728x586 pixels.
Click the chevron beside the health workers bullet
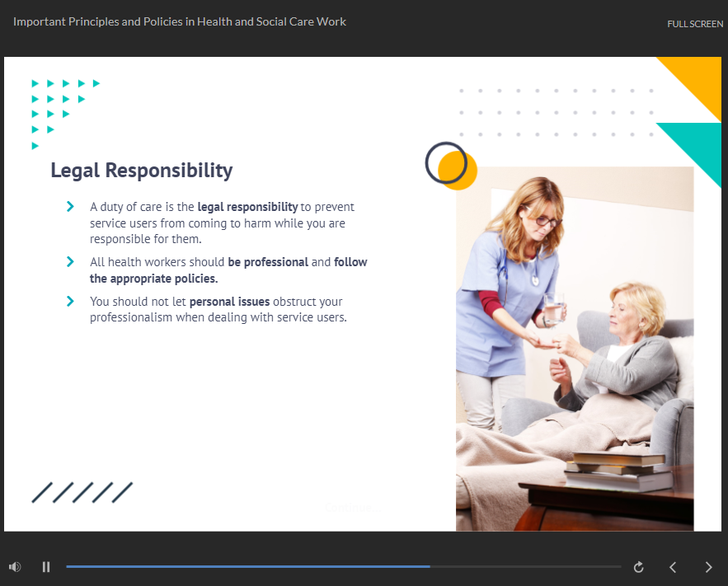coord(71,261)
